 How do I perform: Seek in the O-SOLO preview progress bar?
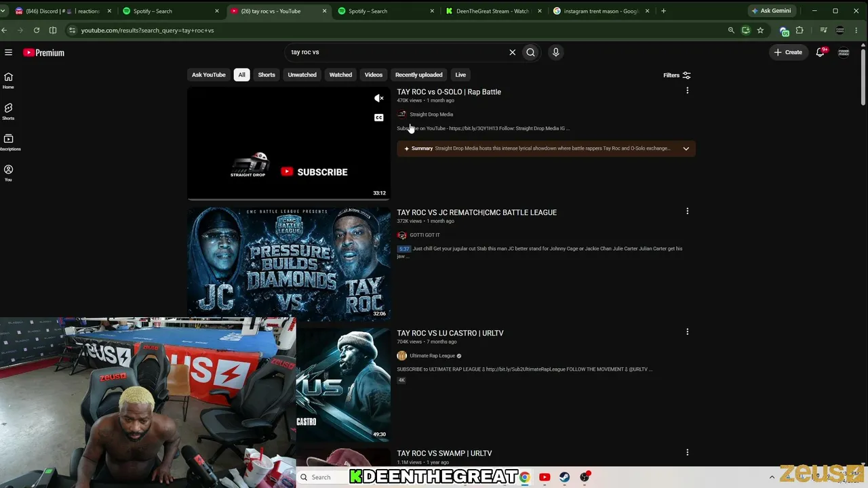click(289, 199)
